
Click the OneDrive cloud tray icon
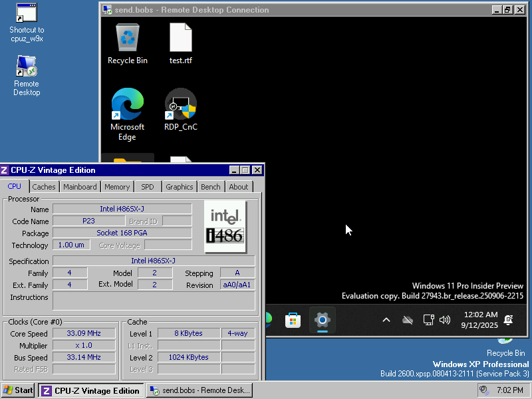pyautogui.click(x=408, y=320)
